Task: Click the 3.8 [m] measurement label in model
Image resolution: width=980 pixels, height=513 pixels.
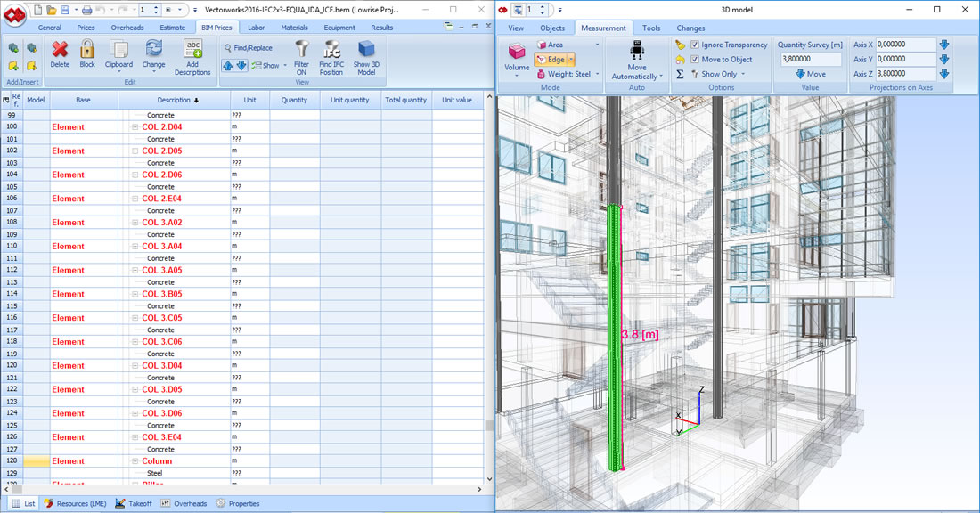Action: coord(640,334)
